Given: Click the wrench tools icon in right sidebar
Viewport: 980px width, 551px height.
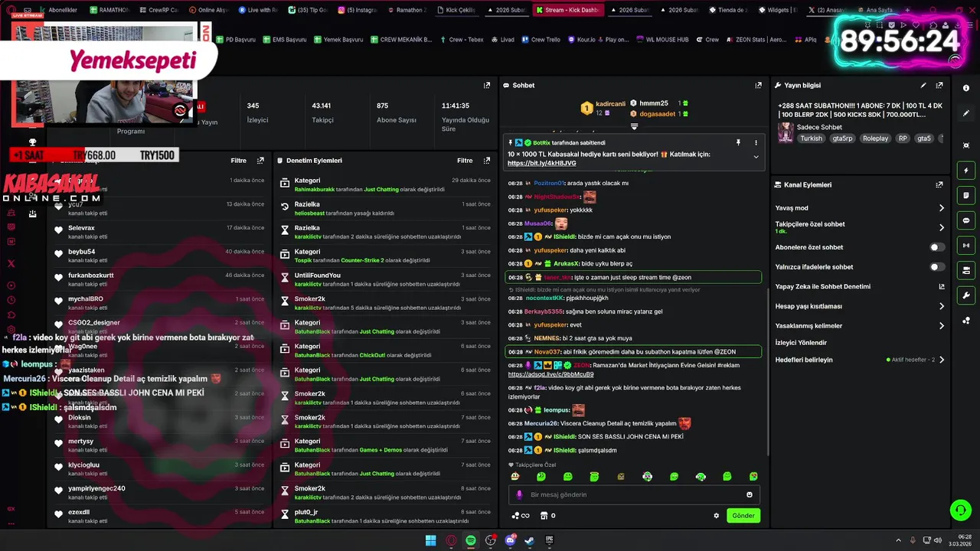Looking at the screenshot, I should (966, 295).
